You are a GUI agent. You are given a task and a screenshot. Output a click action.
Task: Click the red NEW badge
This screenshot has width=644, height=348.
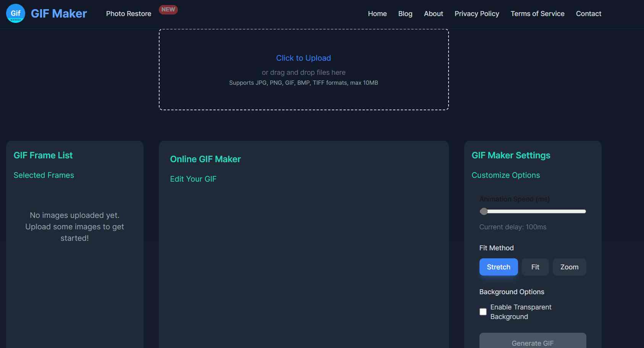(x=168, y=10)
